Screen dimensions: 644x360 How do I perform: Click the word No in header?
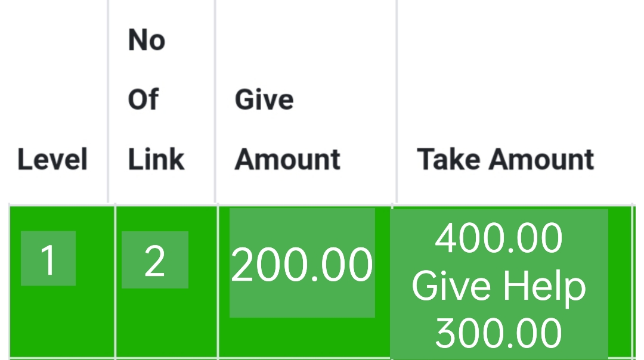tap(147, 40)
